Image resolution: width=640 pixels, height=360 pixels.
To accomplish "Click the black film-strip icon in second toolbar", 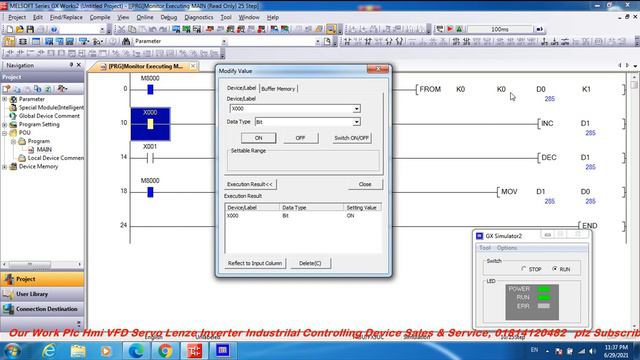I will [x=23, y=42].
